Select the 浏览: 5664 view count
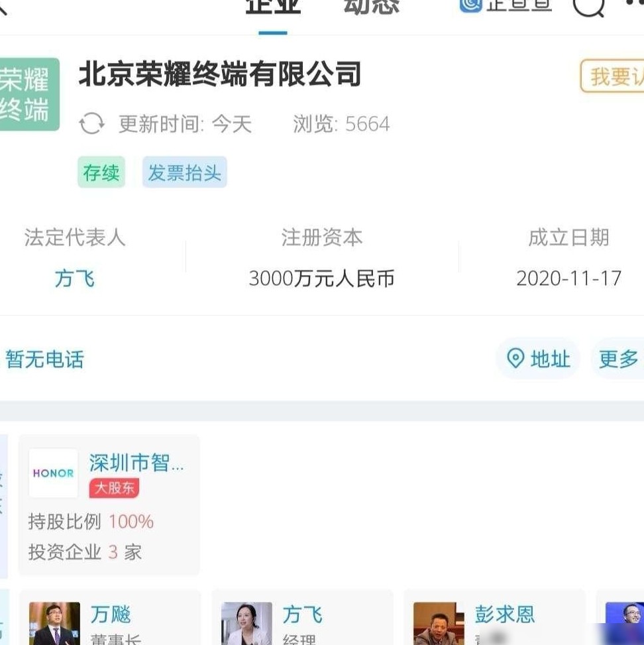This screenshot has height=645, width=644. 341,124
